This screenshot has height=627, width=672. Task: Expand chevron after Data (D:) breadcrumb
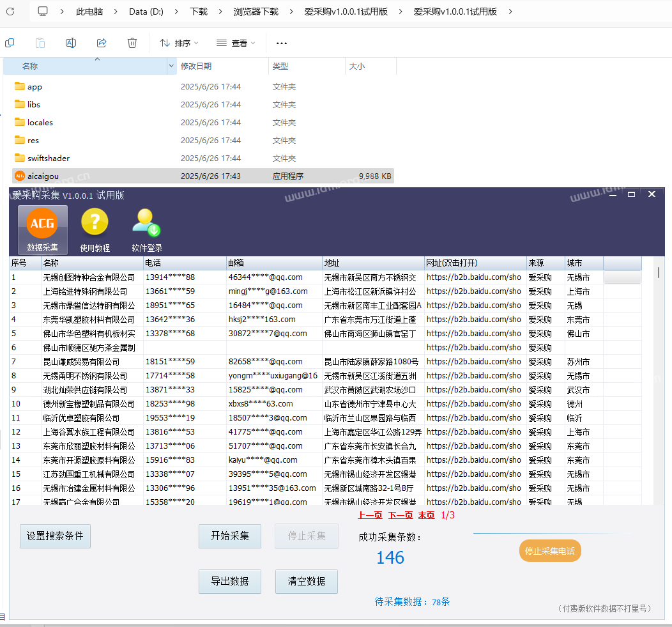(x=176, y=12)
